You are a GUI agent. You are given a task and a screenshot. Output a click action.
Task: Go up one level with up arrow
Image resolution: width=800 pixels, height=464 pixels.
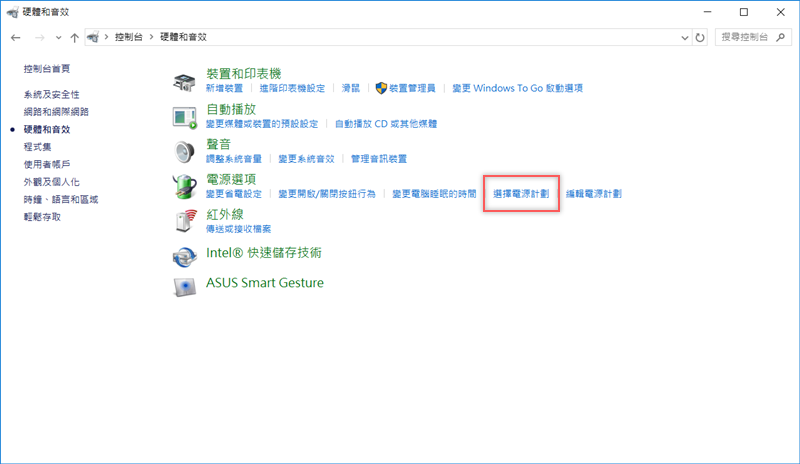coord(74,37)
